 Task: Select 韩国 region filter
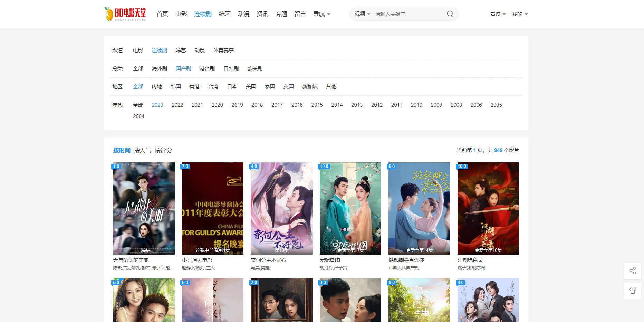[176, 87]
